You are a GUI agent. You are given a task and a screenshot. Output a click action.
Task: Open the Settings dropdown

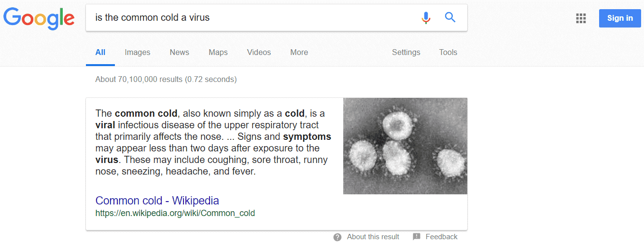pyautogui.click(x=406, y=52)
